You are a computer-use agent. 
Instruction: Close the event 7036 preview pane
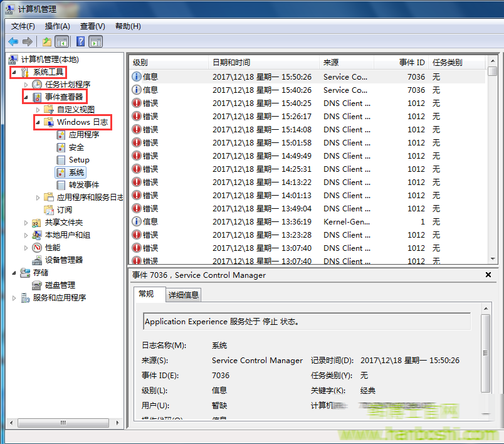point(488,275)
